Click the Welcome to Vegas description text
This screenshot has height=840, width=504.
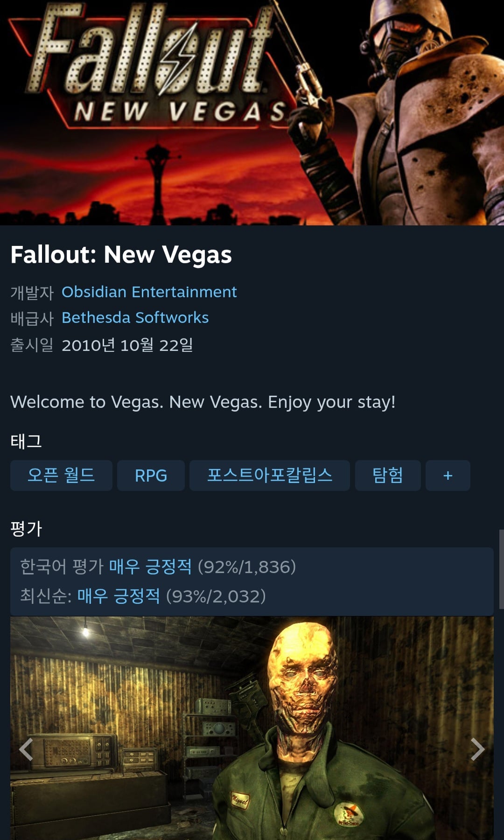click(x=203, y=402)
